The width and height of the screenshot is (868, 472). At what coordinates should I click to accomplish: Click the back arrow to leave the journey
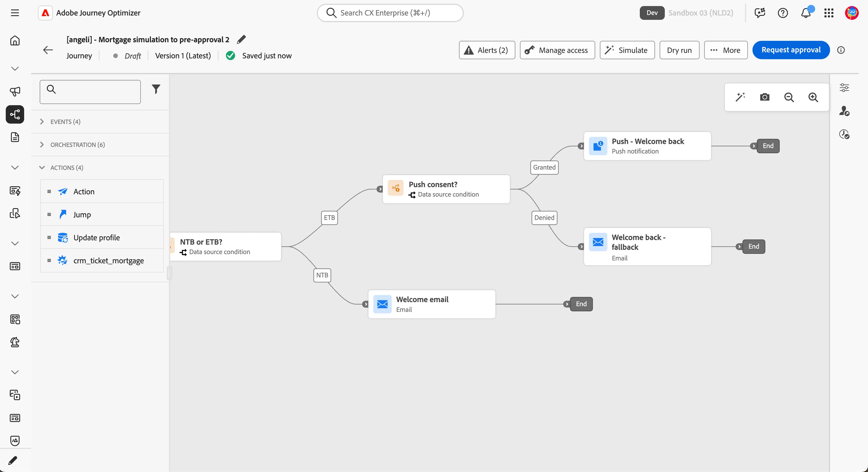click(48, 50)
